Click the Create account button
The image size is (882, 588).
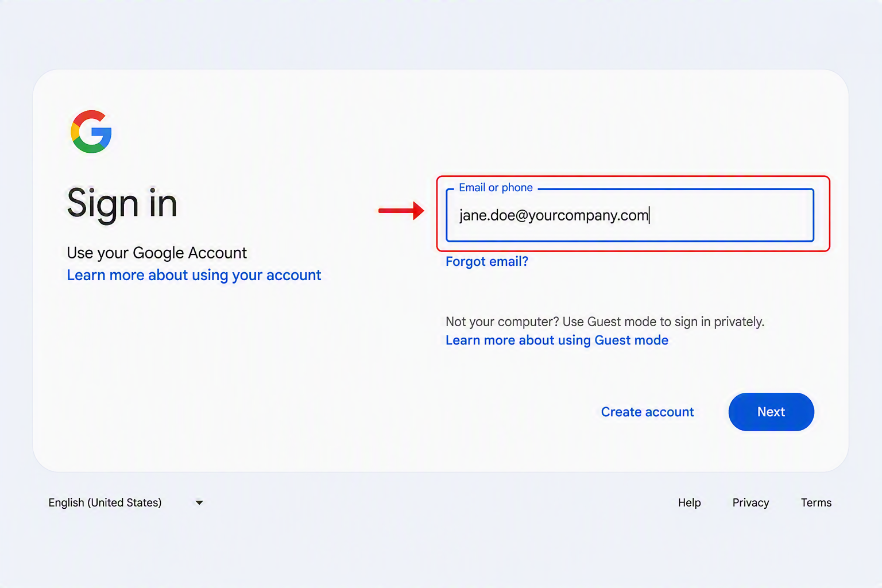click(647, 412)
